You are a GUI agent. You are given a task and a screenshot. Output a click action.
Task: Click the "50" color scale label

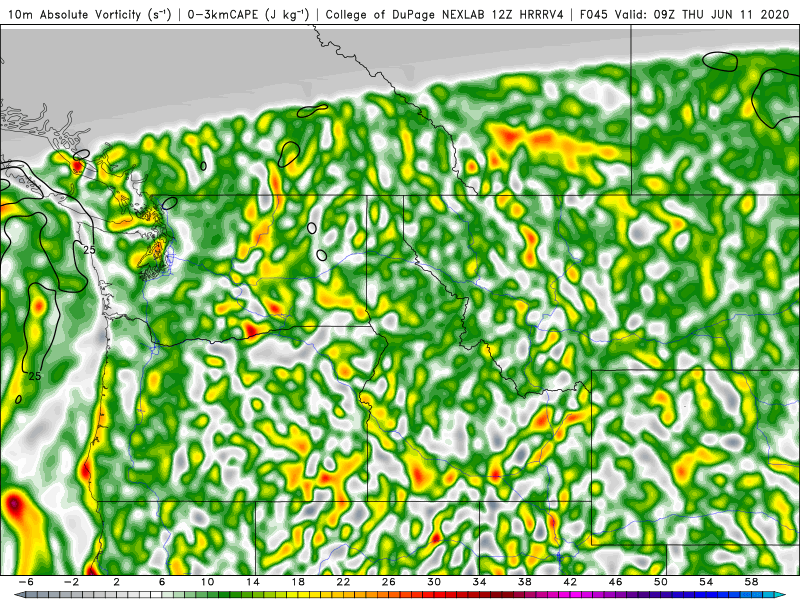coord(661,582)
